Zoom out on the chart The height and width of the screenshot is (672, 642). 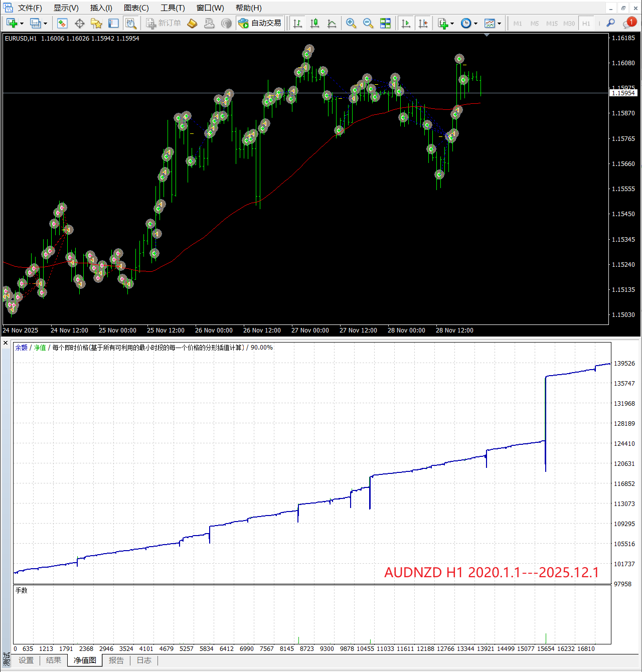point(368,23)
